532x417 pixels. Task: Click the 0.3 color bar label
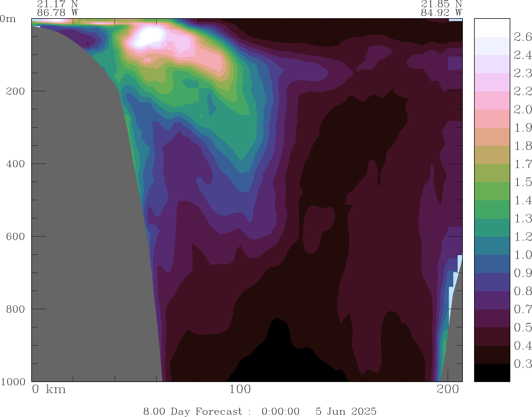click(522, 364)
